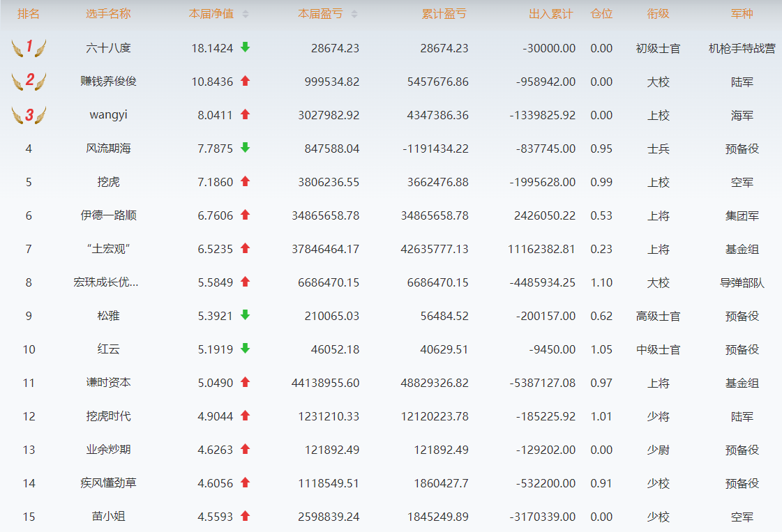
Task: Click the 衔级 column header
Action: point(658,14)
